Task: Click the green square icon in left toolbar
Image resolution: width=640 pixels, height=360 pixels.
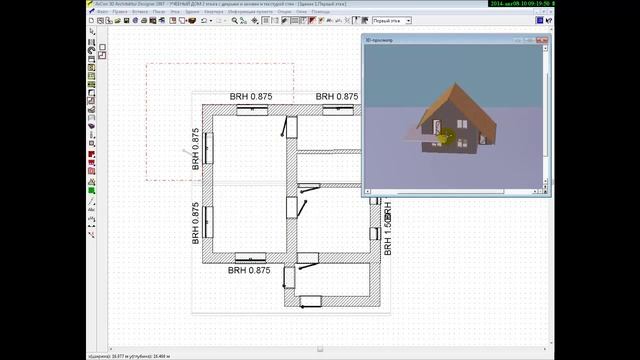Action: pyautogui.click(x=92, y=191)
